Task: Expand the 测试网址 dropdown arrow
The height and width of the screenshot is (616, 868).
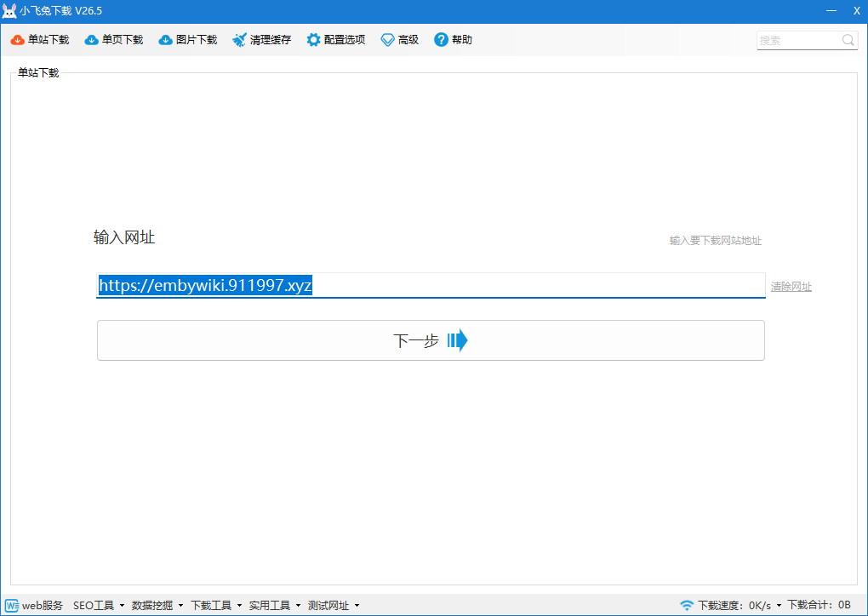Action: (x=357, y=606)
